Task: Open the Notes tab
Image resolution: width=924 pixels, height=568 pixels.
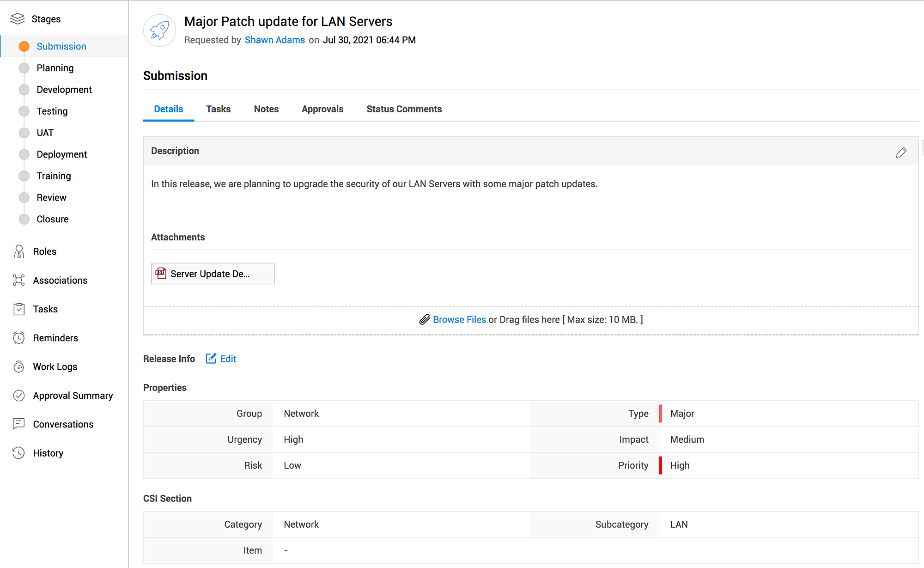Action: [x=266, y=109]
